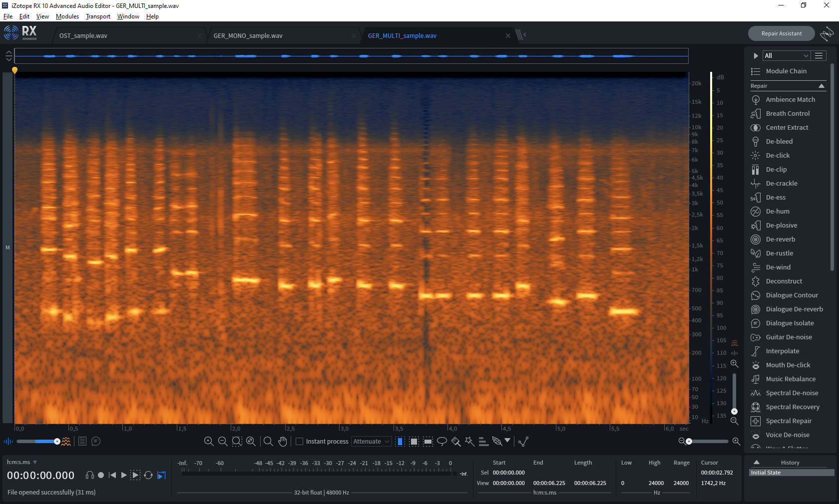Click the waveform overview strip
Viewport: 839px width, 504px height.
coord(351,56)
